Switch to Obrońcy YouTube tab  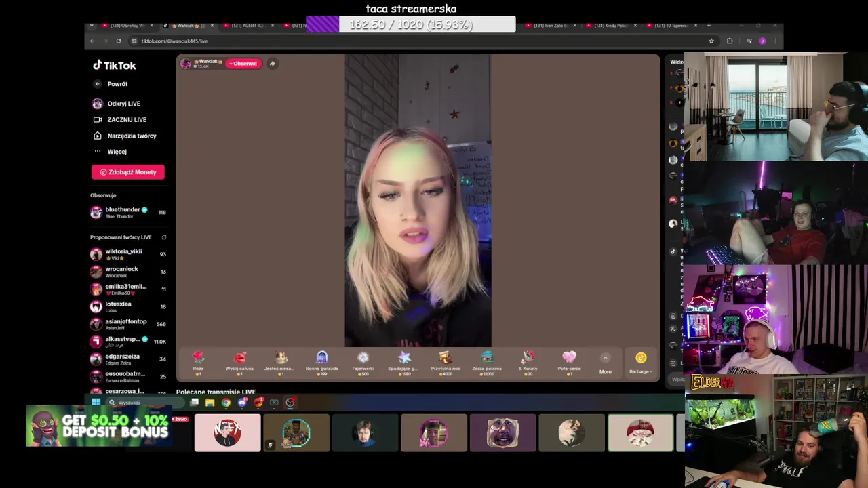coord(127,26)
